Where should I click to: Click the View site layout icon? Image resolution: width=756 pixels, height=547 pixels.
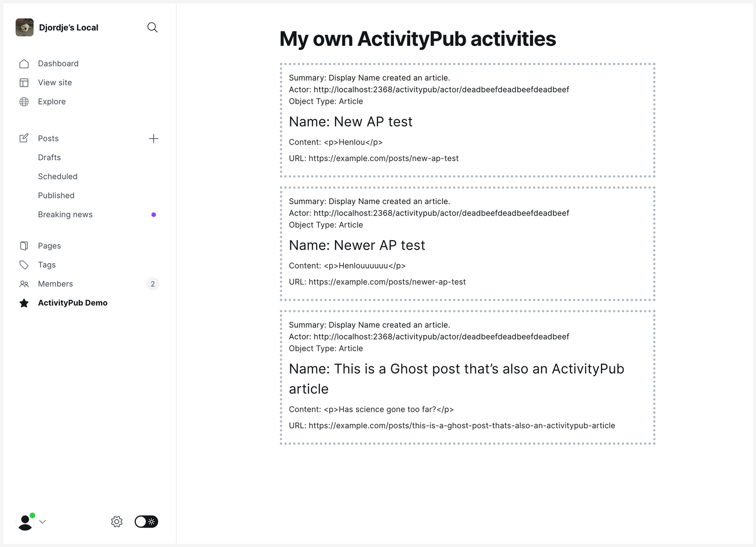[24, 82]
